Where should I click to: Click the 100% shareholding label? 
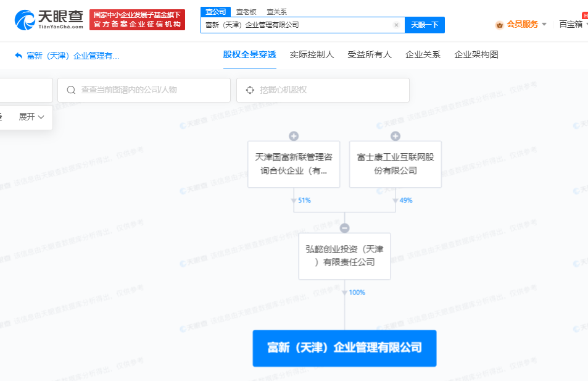(357, 293)
